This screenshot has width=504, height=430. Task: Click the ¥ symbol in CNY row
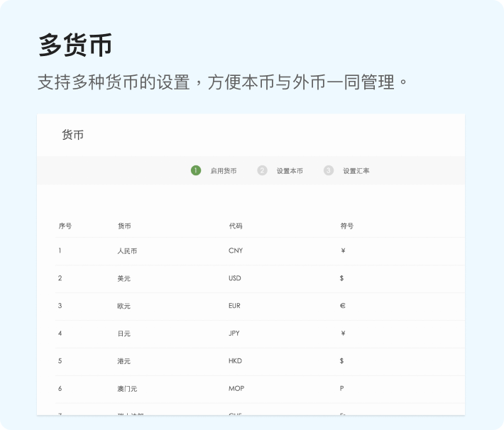(x=343, y=250)
